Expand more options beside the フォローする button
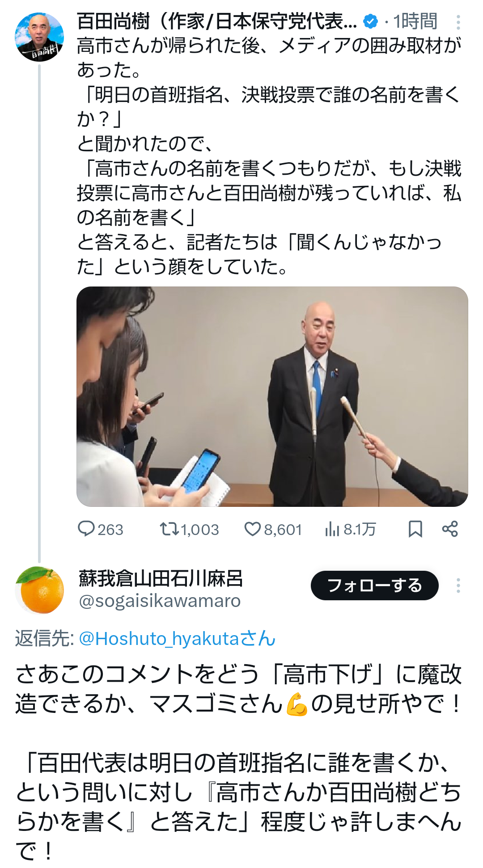 click(458, 586)
